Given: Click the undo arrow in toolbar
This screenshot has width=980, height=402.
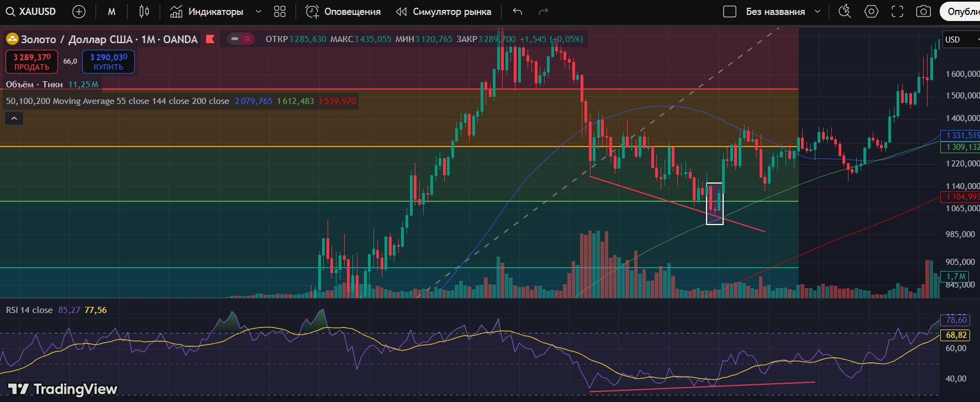Looking at the screenshot, I should point(517,12).
